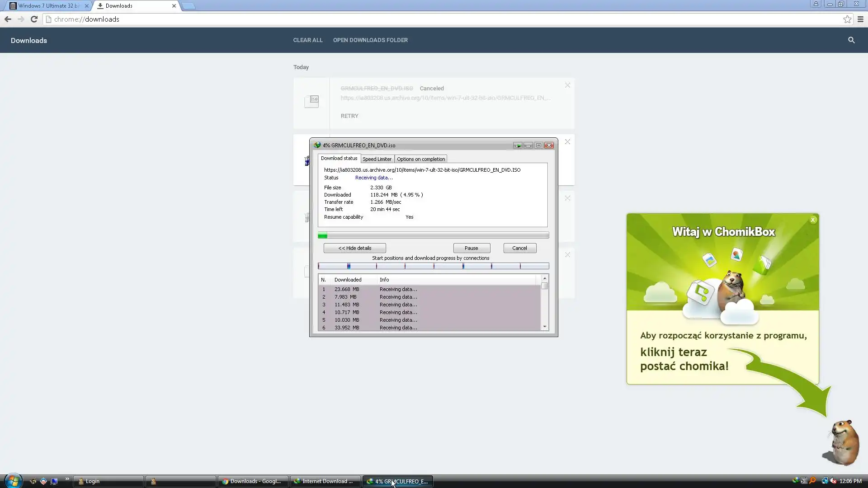The width and height of the screenshot is (868, 488).
Task: Click the network icon in system tray
Action: coord(825,481)
